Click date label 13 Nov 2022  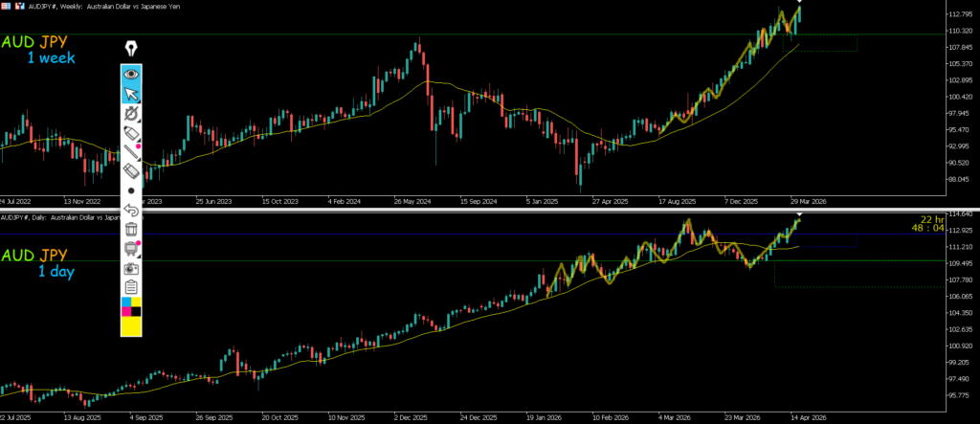click(x=82, y=202)
